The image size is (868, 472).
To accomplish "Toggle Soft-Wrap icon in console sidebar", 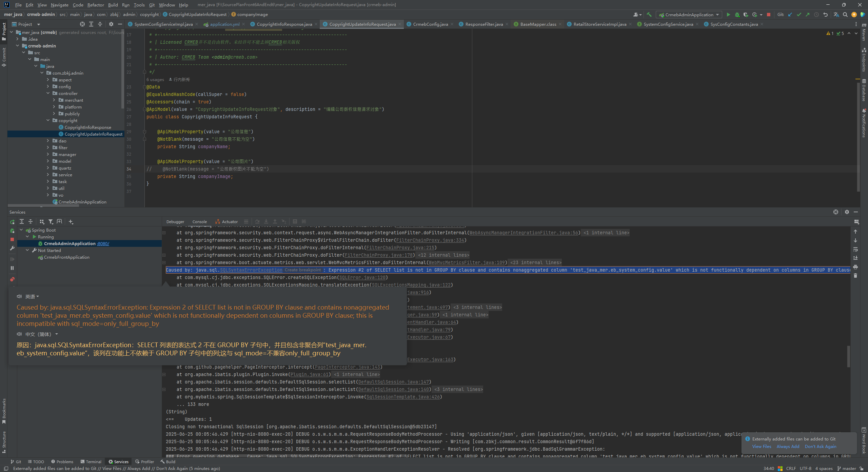I will coord(855,249).
